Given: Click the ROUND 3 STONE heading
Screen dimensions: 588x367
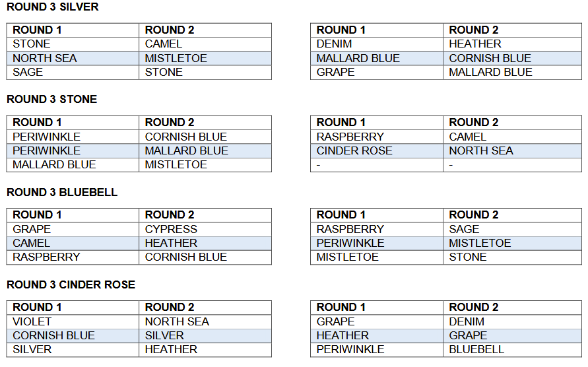Looking at the screenshot, I should point(51,100).
